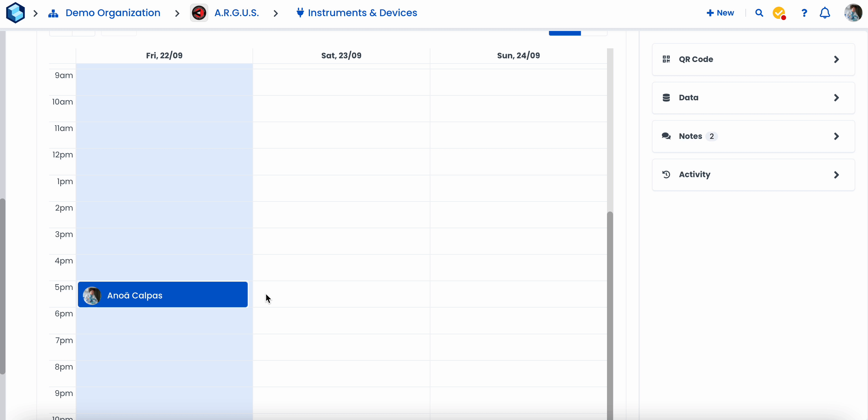Click the Demo Organization hierarchy icon
Image resolution: width=868 pixels, height=420 pixels.
(53, 13)
